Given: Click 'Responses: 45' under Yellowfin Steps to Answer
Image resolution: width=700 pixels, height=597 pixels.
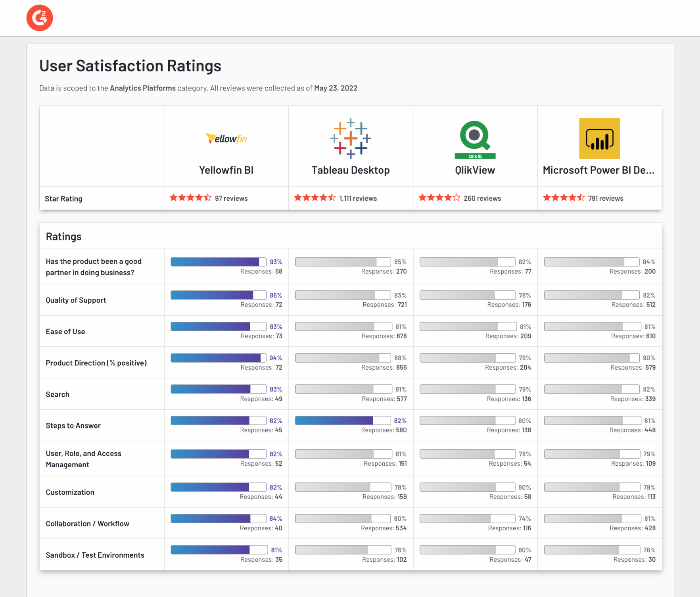Looking at the screenshot, I should click(261, 430).
